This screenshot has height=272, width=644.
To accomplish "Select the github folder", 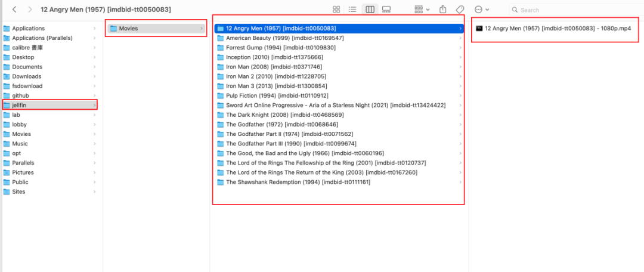I will (49, 95).
